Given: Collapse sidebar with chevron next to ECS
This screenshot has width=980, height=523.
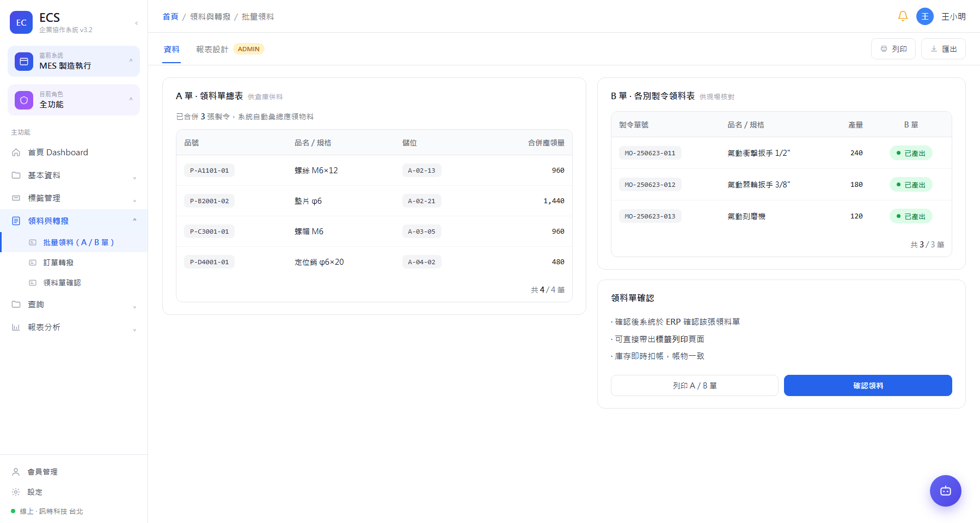Looking at the screenshot, I should 136,23.
